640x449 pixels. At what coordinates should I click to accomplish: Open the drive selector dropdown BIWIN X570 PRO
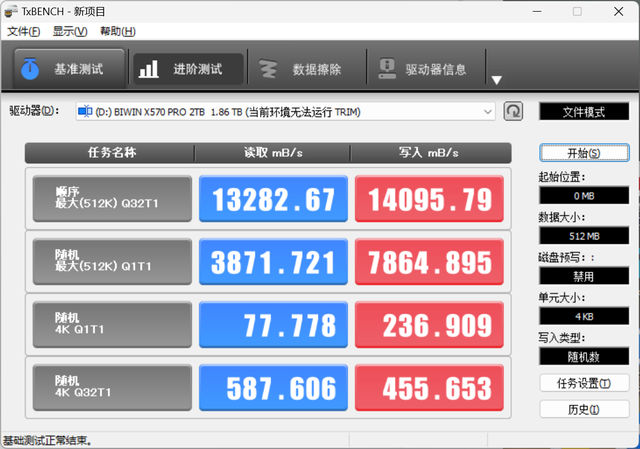(285, 111)
